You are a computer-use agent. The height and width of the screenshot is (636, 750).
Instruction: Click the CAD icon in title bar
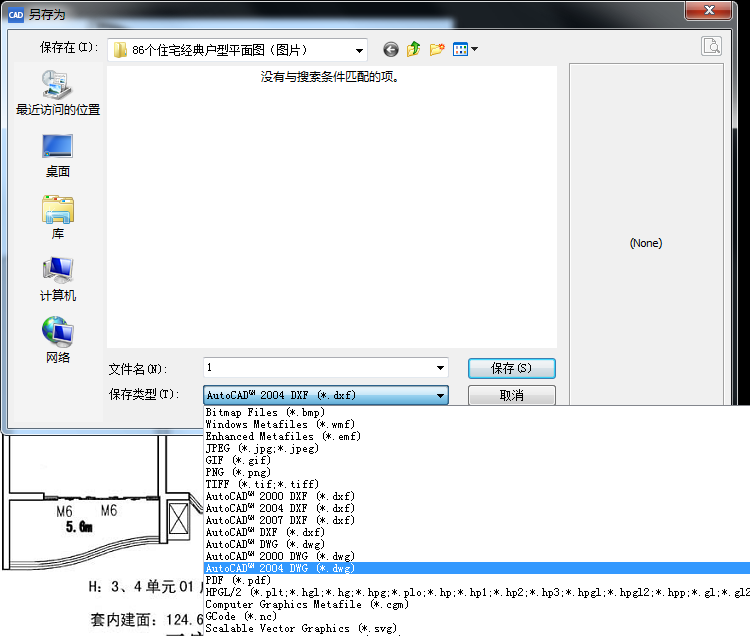point(15,15)
